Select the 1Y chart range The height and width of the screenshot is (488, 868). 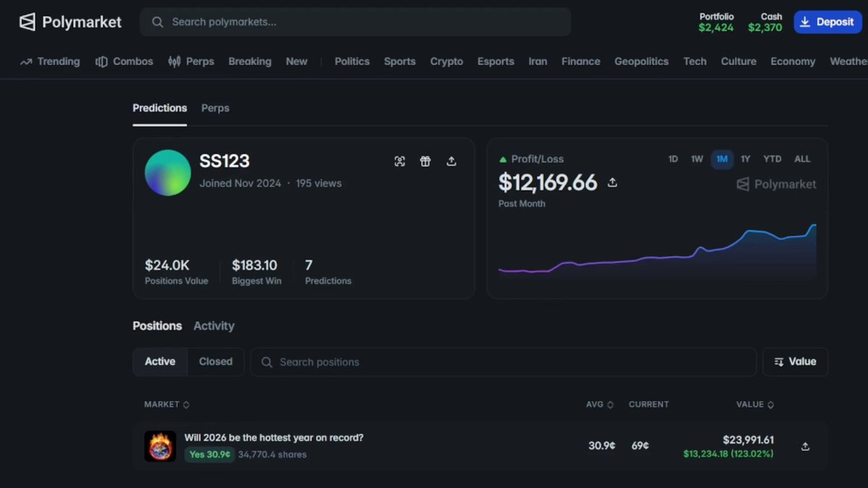pos(745,159)
